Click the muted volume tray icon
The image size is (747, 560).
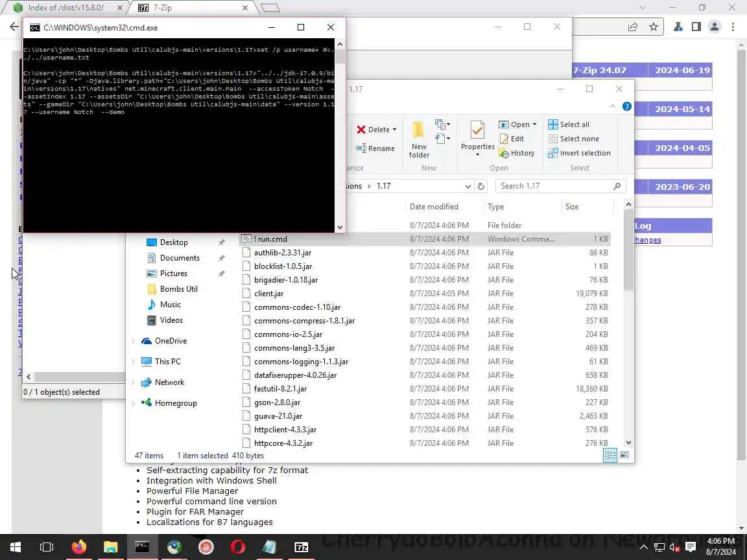click(x=674, y=547)
